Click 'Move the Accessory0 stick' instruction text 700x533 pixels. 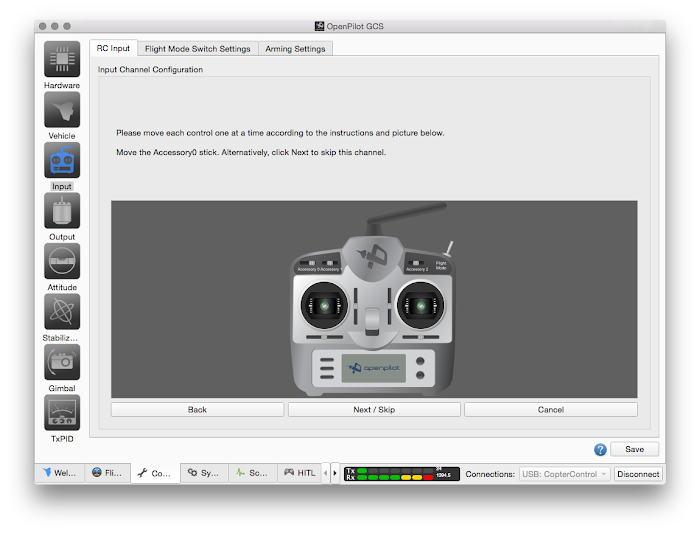click(251, 152)
